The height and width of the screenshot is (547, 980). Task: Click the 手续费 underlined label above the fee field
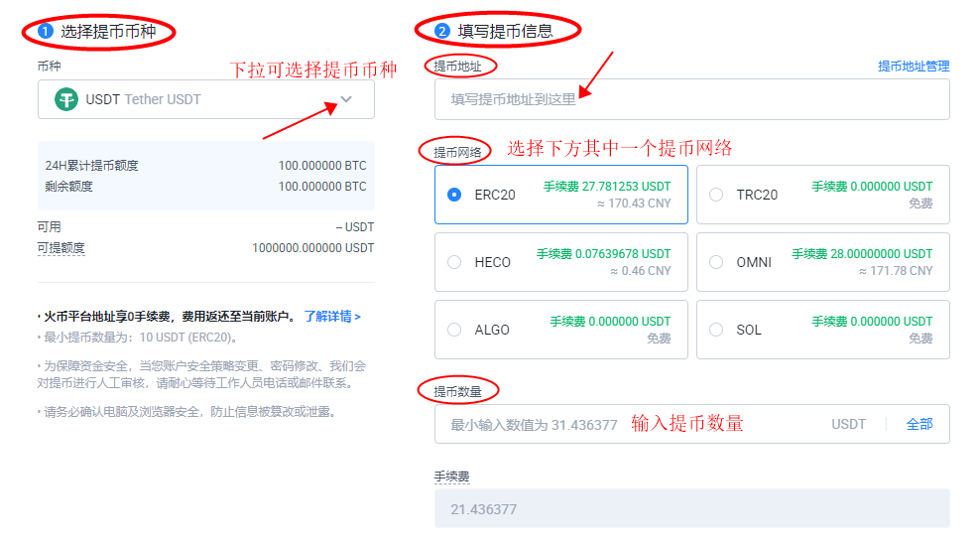452,477
